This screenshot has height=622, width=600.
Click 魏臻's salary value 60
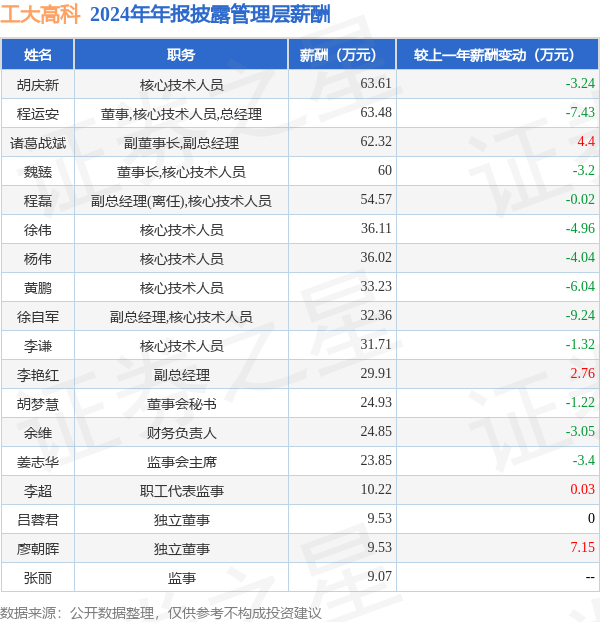tap(384, 170)
